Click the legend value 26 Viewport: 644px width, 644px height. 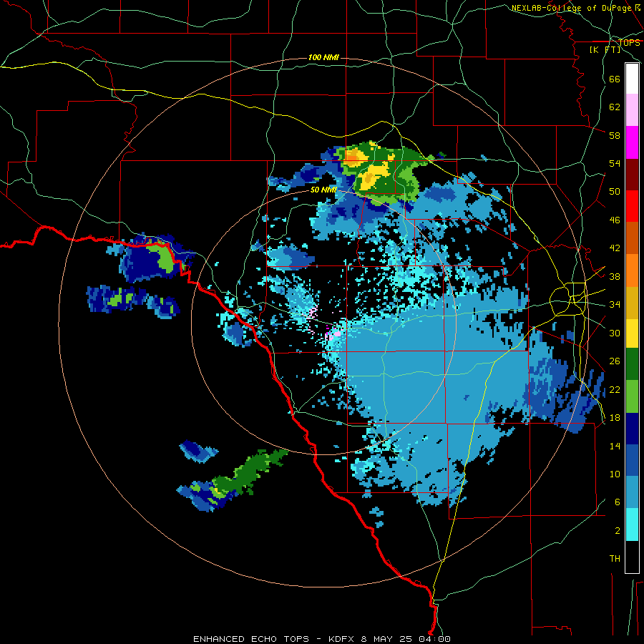coord(615,361)
